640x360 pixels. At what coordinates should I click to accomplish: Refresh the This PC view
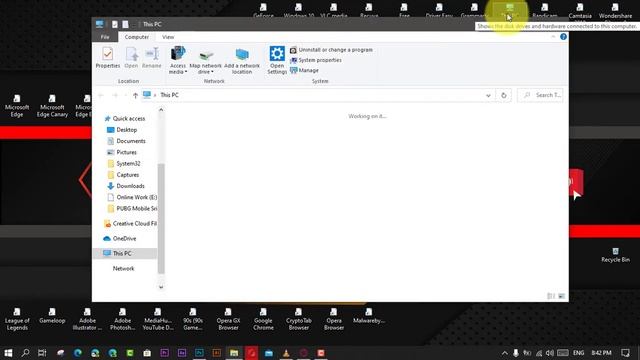503,95
